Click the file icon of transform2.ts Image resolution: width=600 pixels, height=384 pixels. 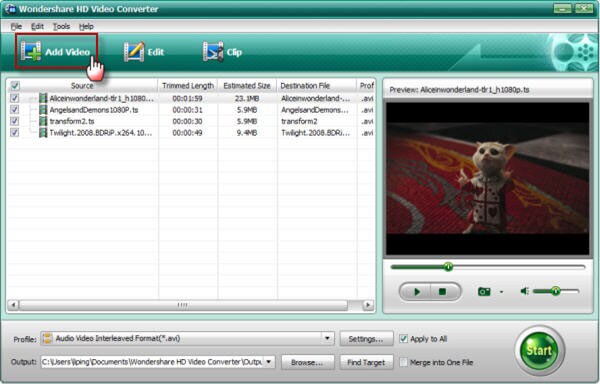pyautogui.click(x=43, y=121)
